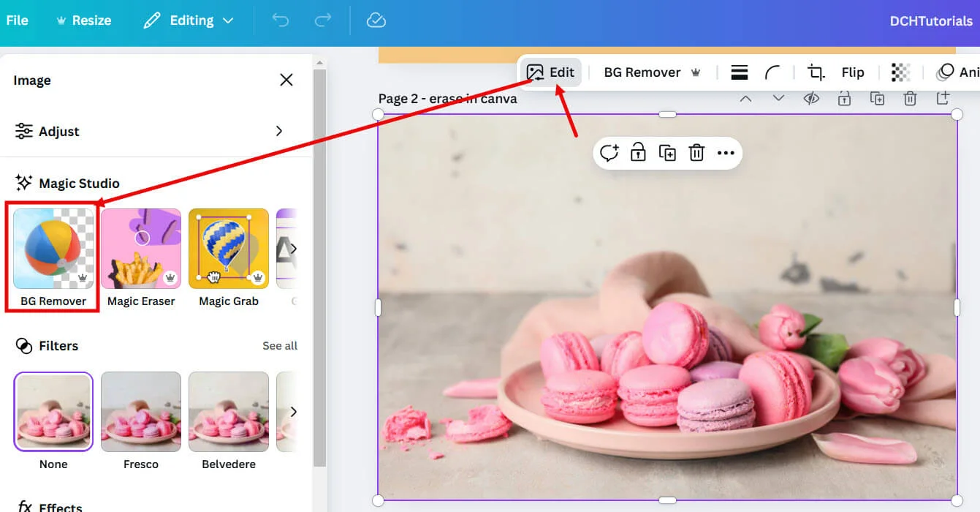This screenshot has height=512, width=980.
Task: Move page up with chevron
Action: [745, 98]
